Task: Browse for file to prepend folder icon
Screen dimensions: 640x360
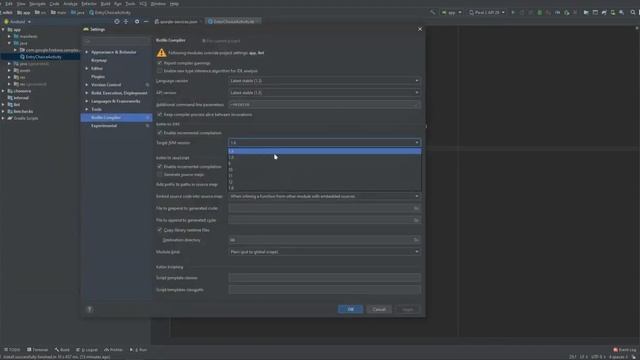Action: click(x=416, y=208)
